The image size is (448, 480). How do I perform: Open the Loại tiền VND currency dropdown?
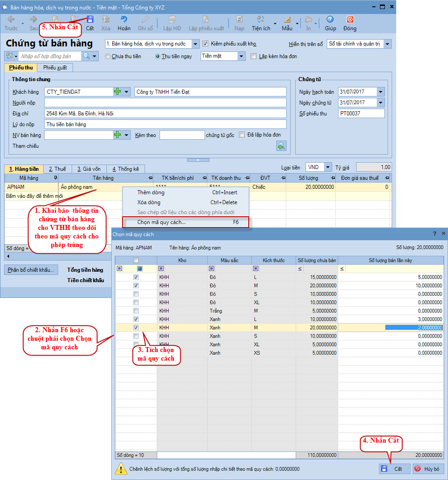[x=328, y=167]
